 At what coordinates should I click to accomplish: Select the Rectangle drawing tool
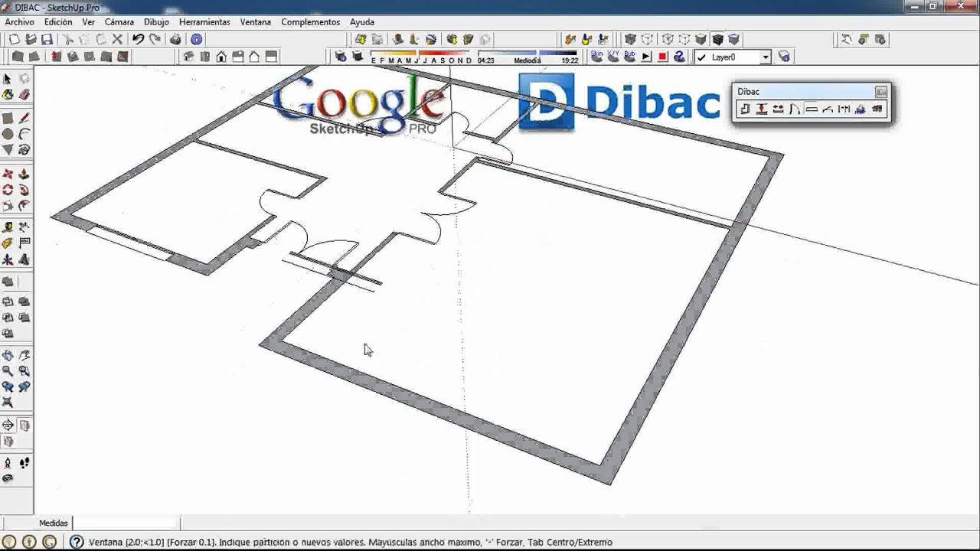pos(8,119)
